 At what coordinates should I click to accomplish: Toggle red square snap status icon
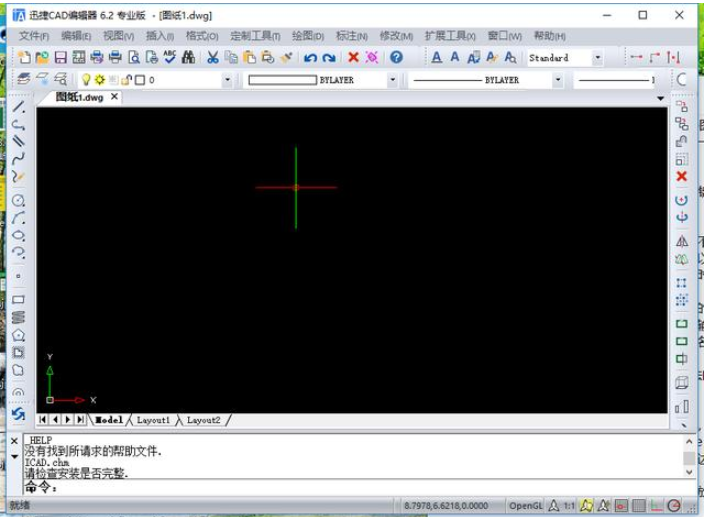(x=621, y=505)
